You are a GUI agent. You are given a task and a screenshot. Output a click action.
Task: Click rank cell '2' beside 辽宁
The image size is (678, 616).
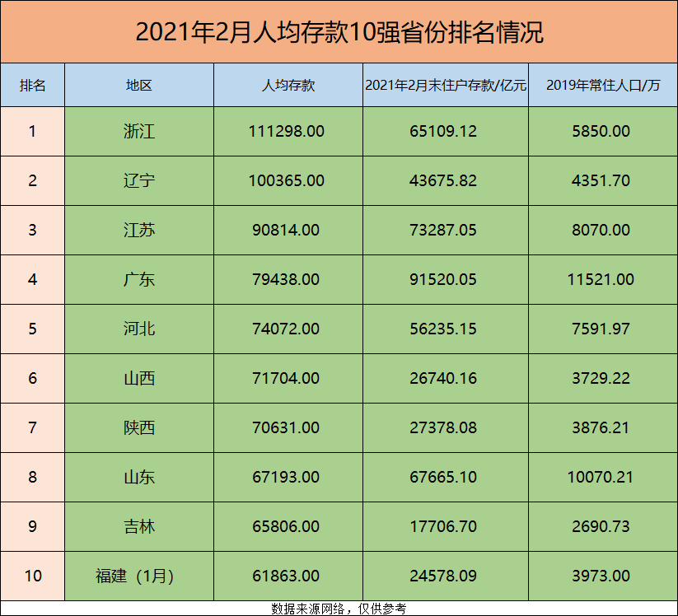32,180
